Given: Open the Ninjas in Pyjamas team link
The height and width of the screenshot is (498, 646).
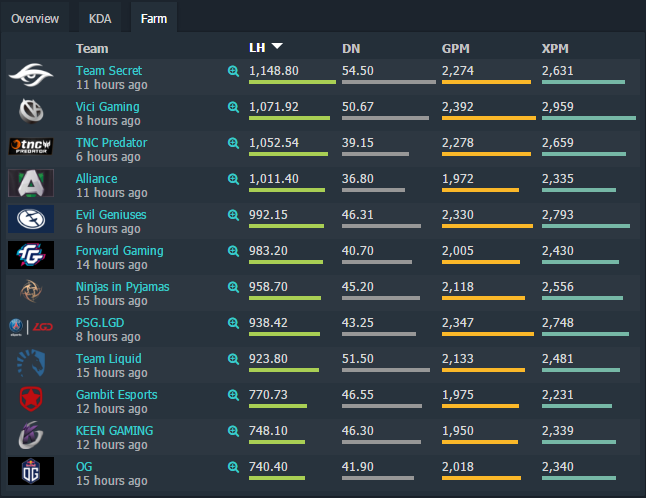Looking at the screenshot, I should coord(122,287).
